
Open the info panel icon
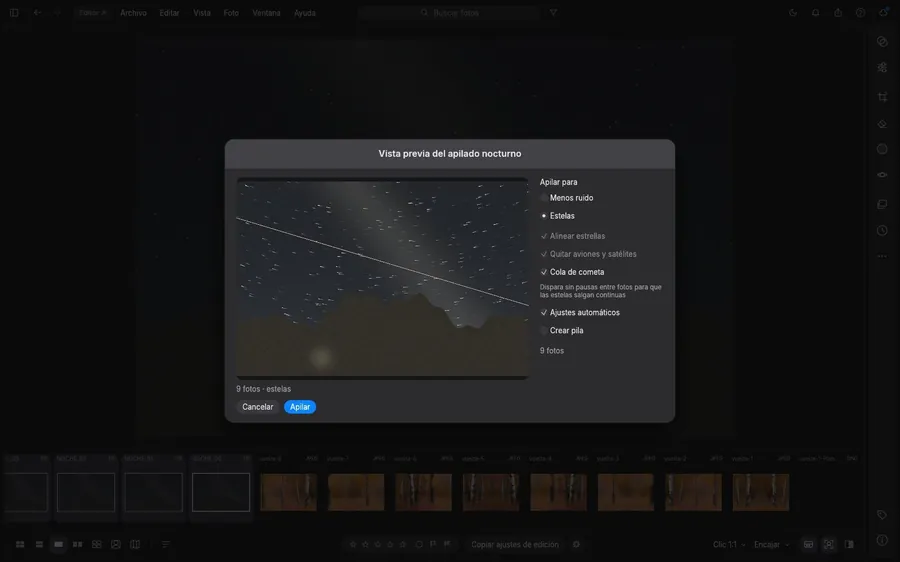tap(882, 540)
